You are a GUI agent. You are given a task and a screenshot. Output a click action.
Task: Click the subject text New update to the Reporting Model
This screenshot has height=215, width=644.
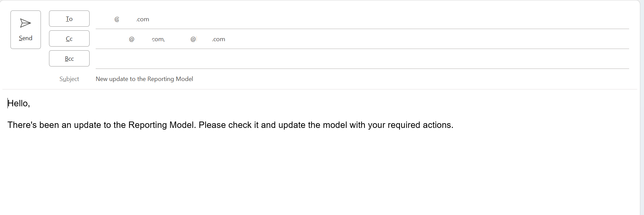tap(144, 79)
